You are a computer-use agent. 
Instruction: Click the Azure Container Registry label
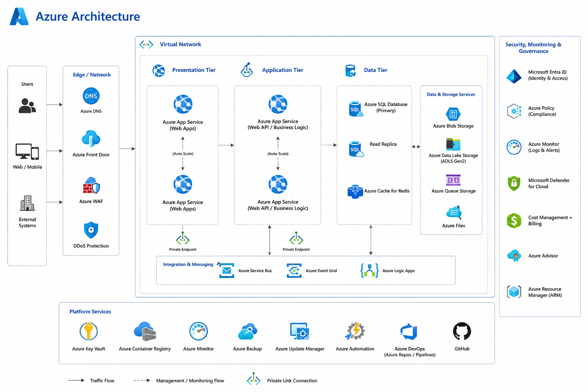click(145, 349)
